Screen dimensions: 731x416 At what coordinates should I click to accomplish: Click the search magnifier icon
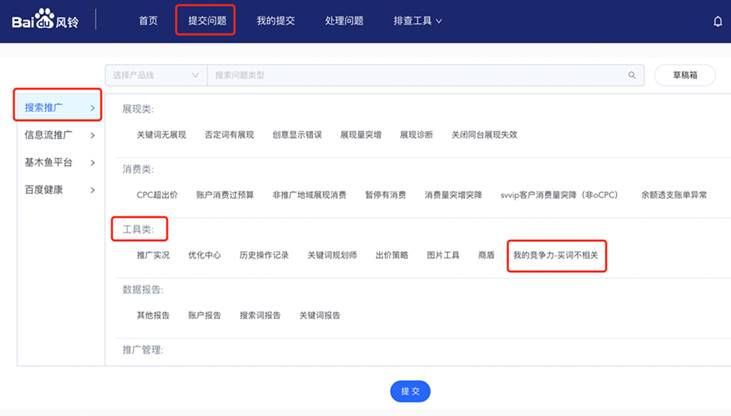632,75
